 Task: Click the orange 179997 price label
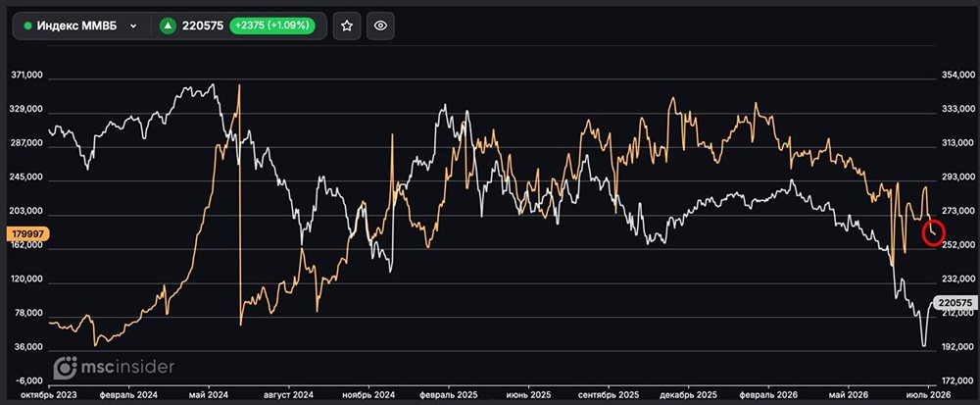pyautogui.click(x=26, y=233)
